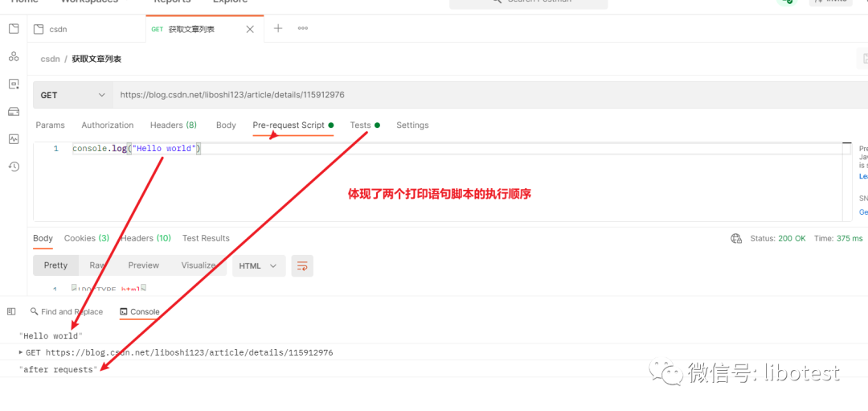
Task: Select Preview response view
Action: coord(143,265)
